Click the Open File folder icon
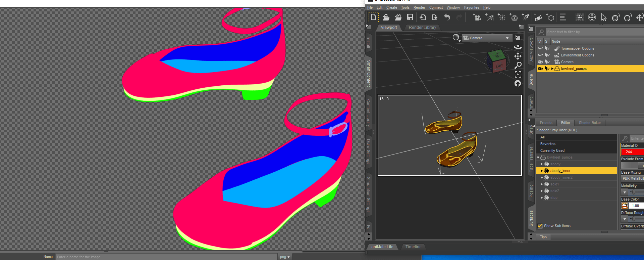The width and height of the screenshot is (644, 260). point(386,17)
